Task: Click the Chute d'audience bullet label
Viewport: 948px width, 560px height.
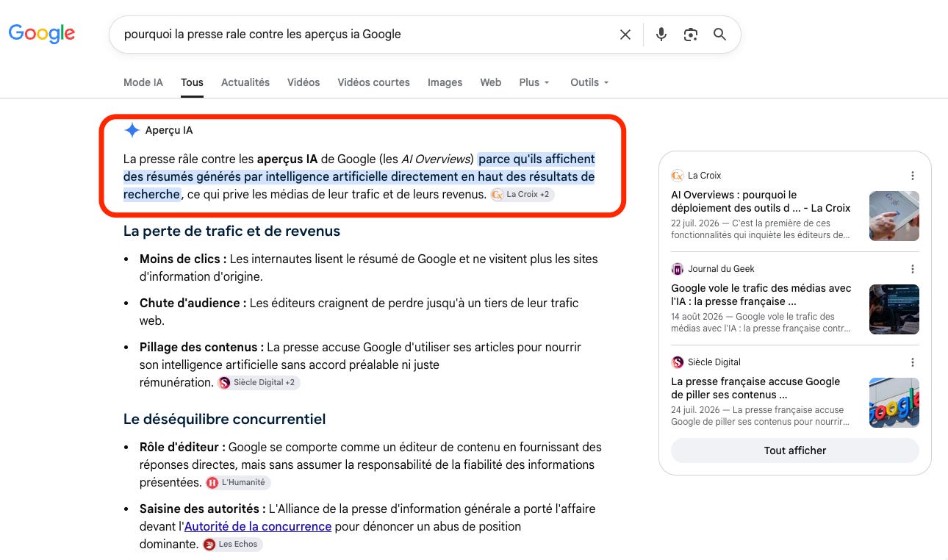Action: [x=193, y=303]
